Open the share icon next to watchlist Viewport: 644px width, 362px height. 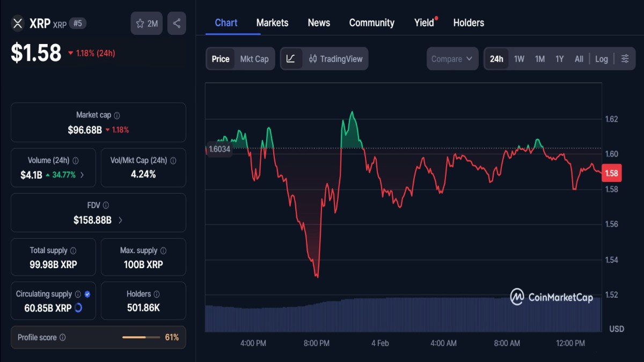click(177, 23)
